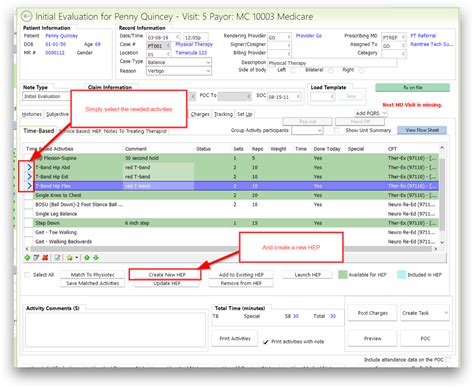The image size is (474, 388).
Task: Click the row header cell for BOSU activity
Action: point(29,204)
